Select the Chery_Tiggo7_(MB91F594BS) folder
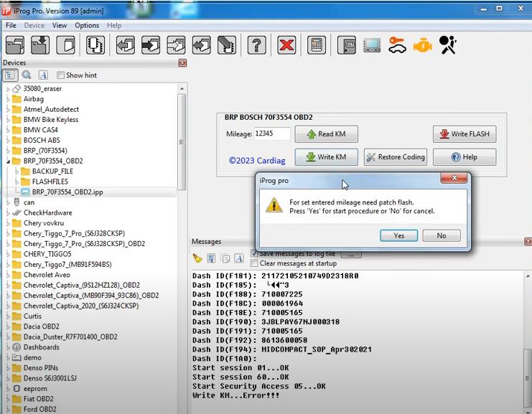The image size is (532, 414). click(x=67, y=265)
